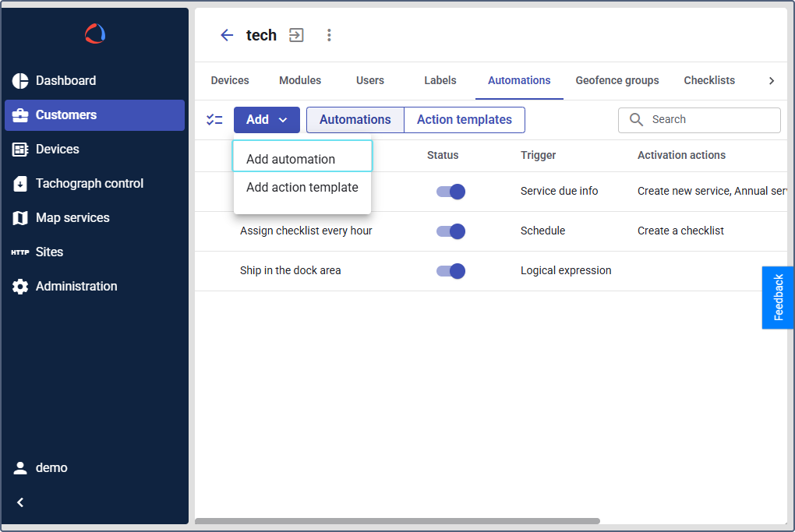Go to Map services section
This screenshot has height=532, width=795.
click(72, 217)
